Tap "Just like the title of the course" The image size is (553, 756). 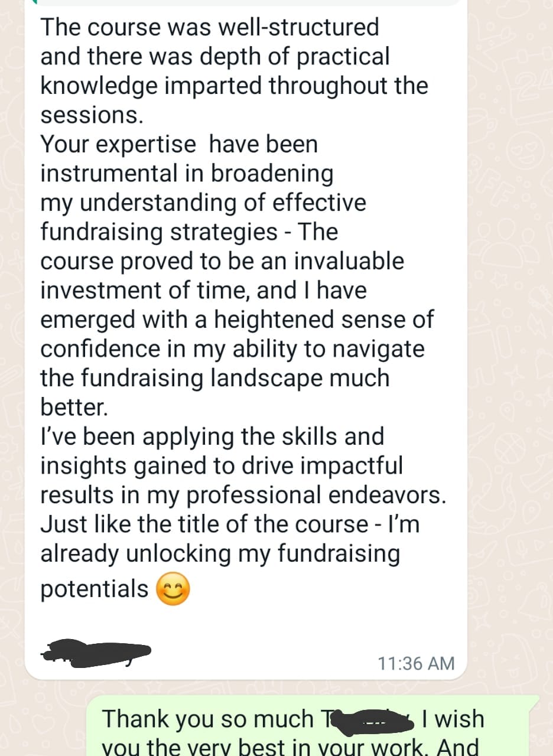204,524
